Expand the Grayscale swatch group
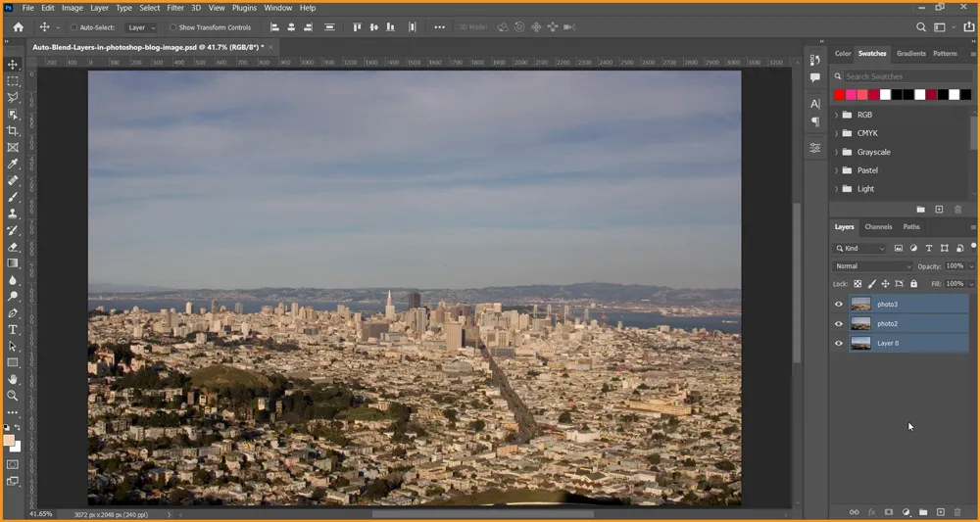This screenshot has width=980, height=522. point(836,152)
